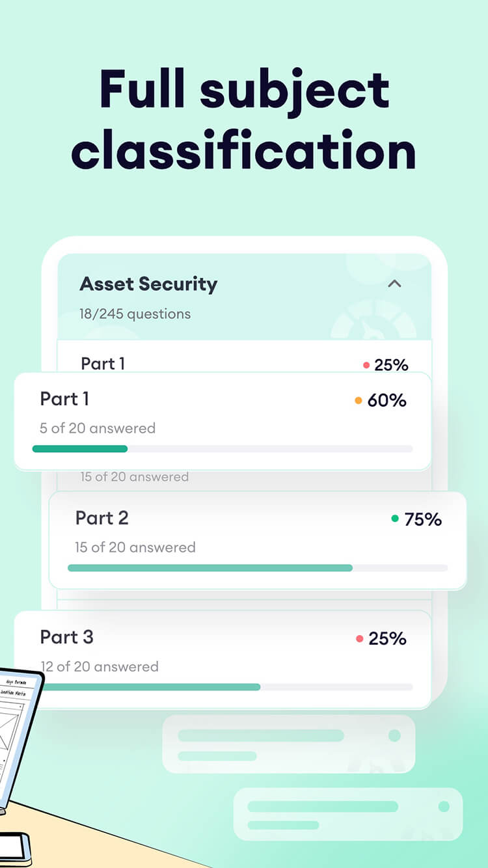Open the Part 3 card
This screenshot has width=488, height=868.
coord(223,659)
